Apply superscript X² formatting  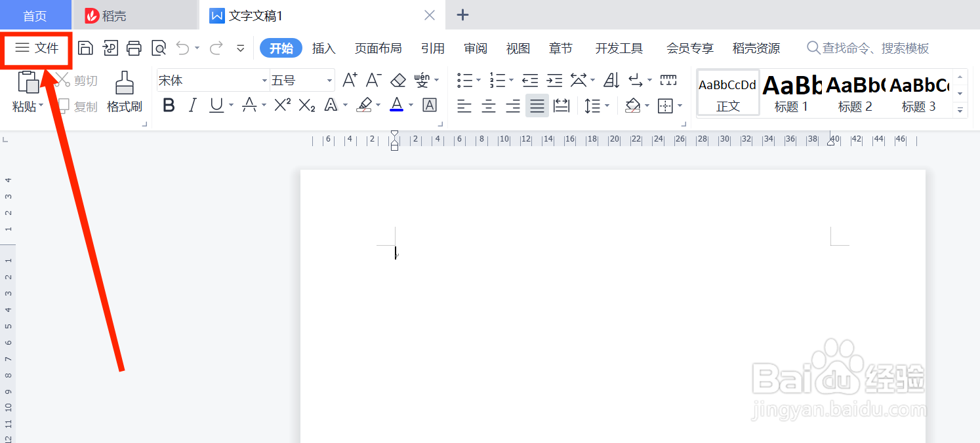tap(280, 105)
